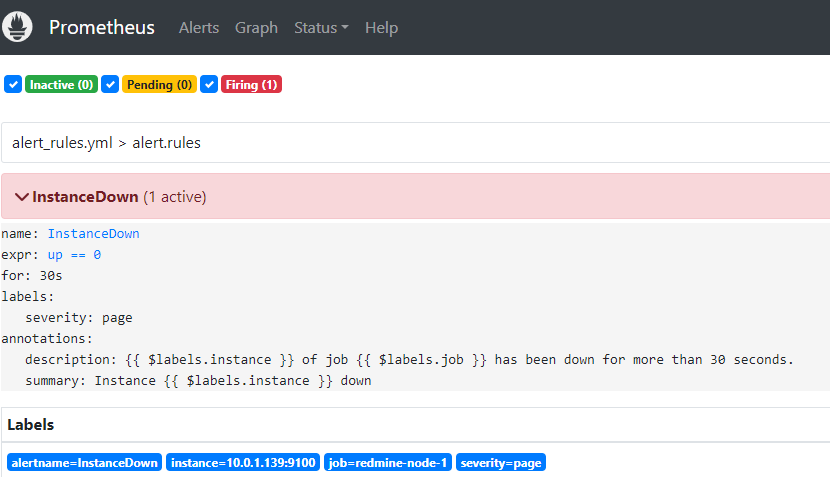Image resolution: width=830 pixels, height=477 pixels.
Task: Click the green Inactive (0) badge
Action: 61,85
